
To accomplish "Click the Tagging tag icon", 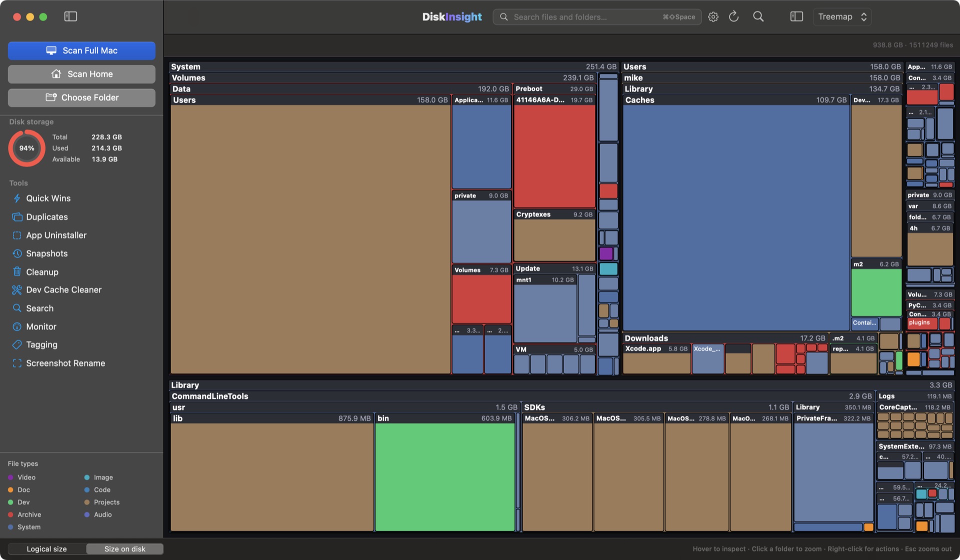I will coord(17,345).
